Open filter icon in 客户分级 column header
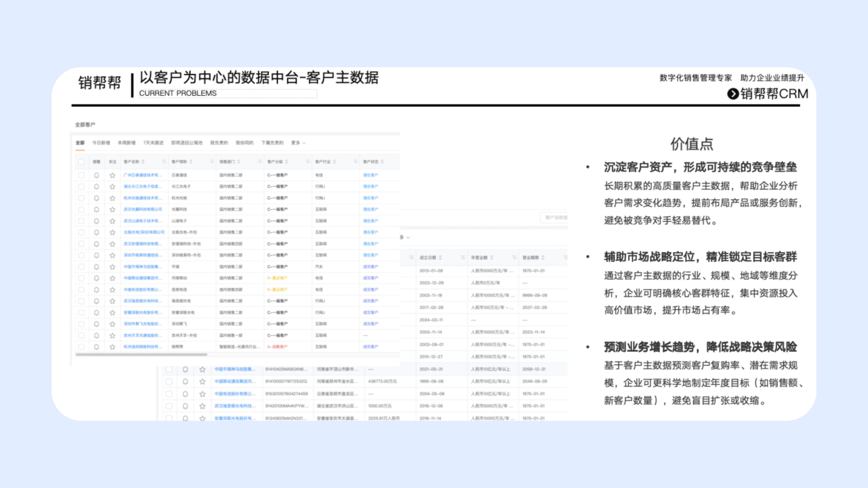The image size is (868, 488). click(307, 162)
